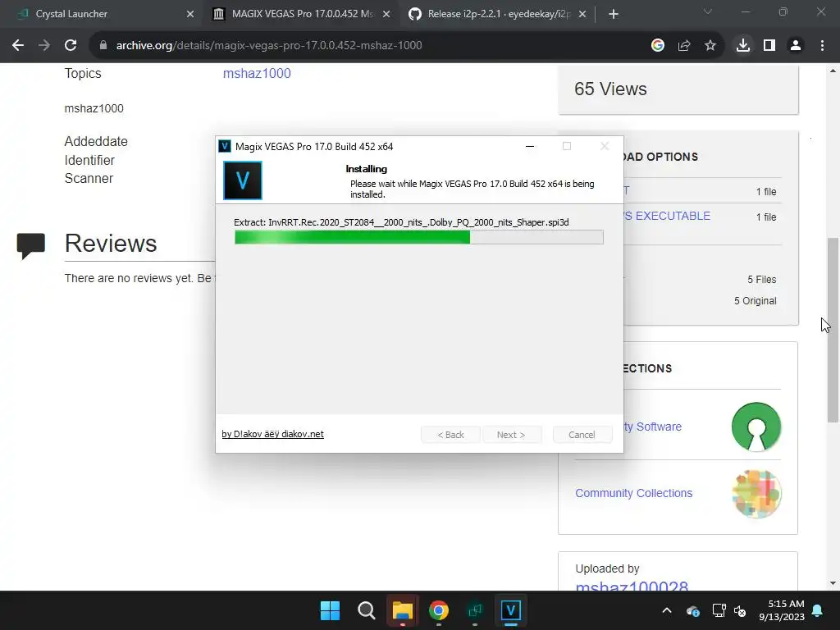Click the Scanner label
Viewport: 840px width, 630px height.
pos(89,178)
